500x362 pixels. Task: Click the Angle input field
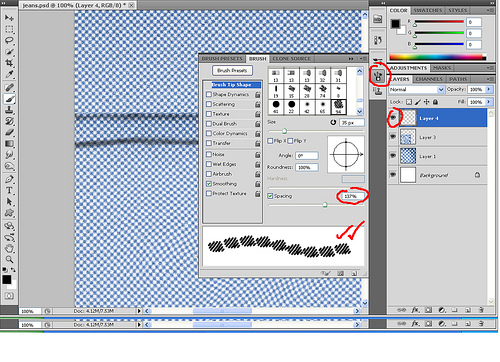[x=307, y=155]
